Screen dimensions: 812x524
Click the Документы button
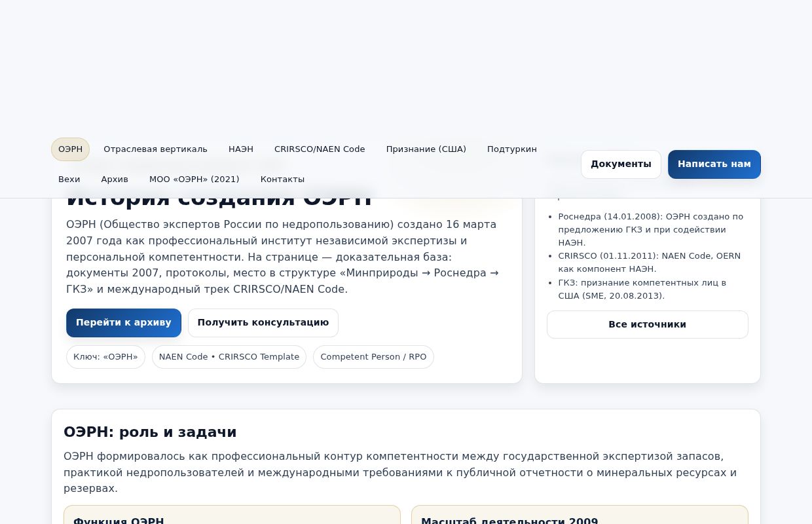(x=621, y=164)
